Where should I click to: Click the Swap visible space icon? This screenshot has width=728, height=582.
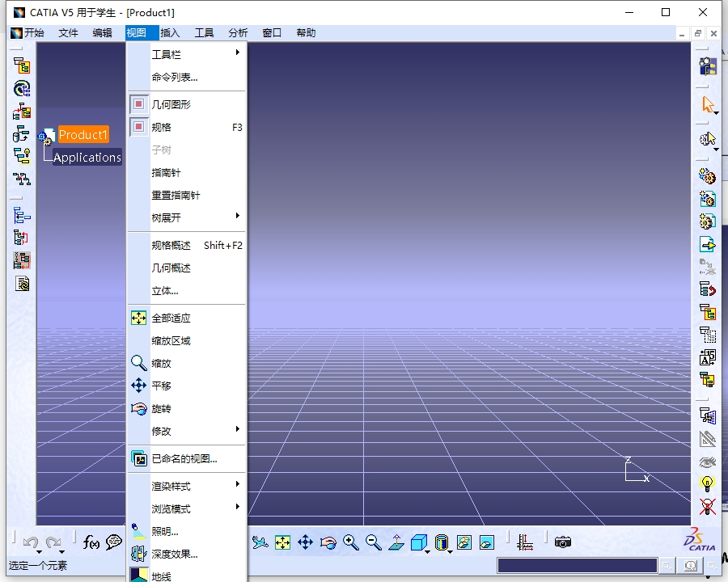[487, 542]
